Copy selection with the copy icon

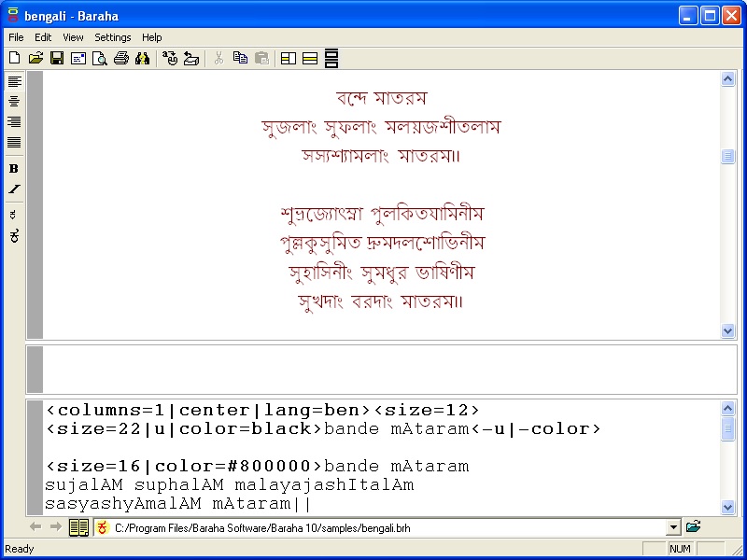coord(240,58)
